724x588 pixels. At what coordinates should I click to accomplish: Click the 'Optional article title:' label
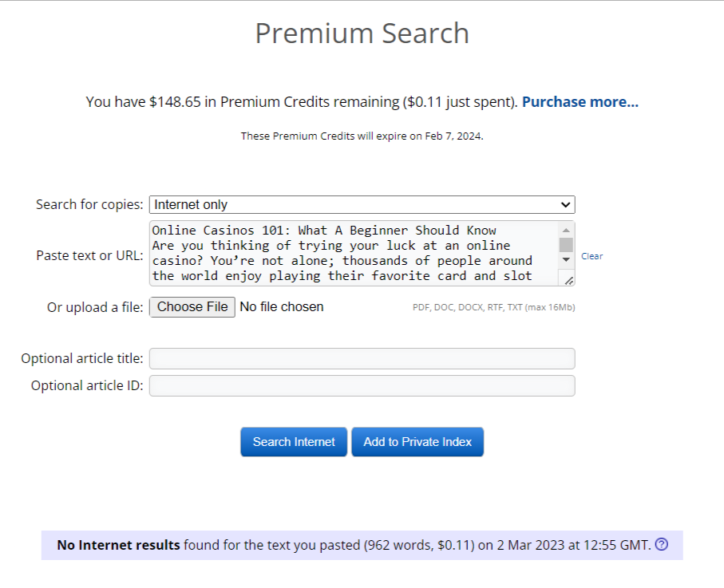pos(82,358)
